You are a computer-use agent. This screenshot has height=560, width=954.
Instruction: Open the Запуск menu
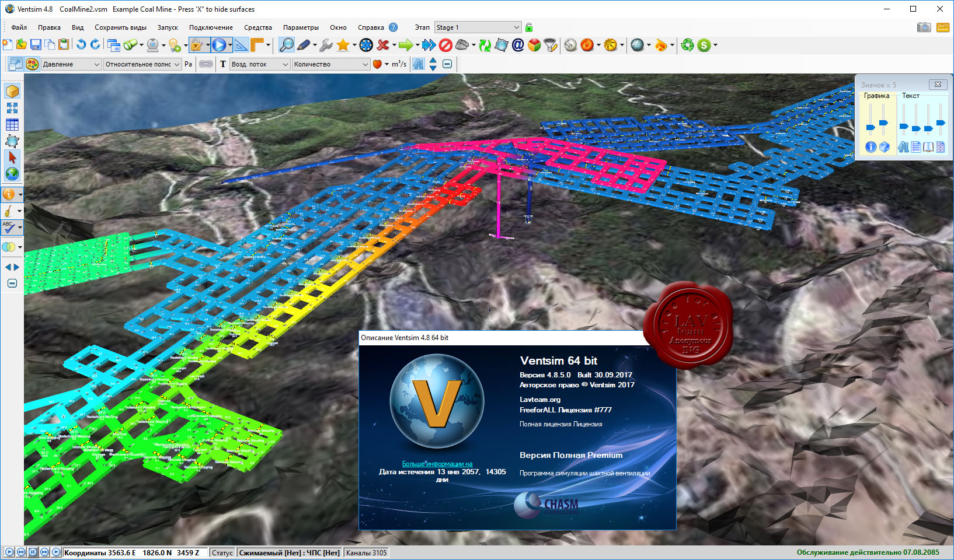pos(168,27)
